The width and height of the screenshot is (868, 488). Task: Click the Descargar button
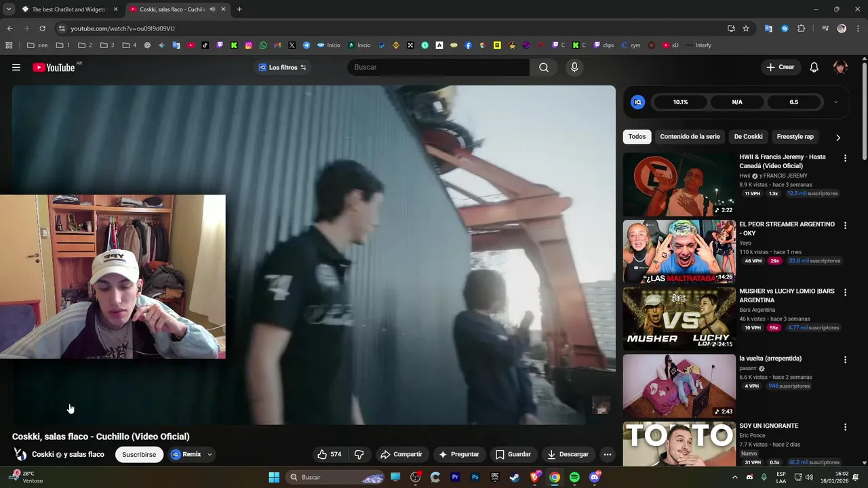pyautogui.click(x=568, y=454)
